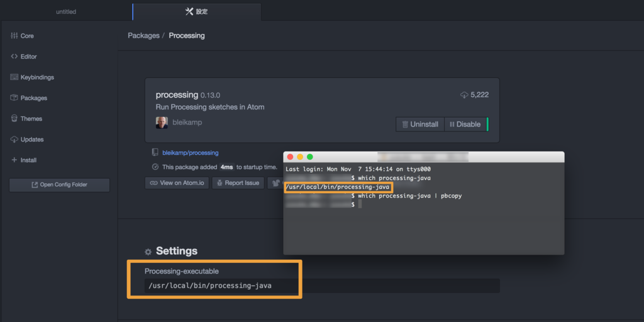Viewport: 644px width, 322px height.
Task: Open the bleikamp/processing repository link
Action: pyautogui.click(x=191, y=153)
